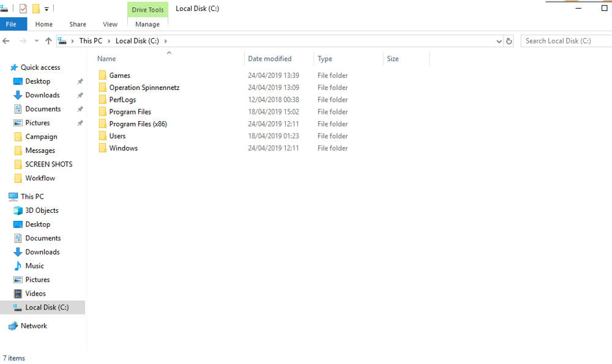
Task: Unpin Desktop using its pin icon
Action: [x=80, y=81]
